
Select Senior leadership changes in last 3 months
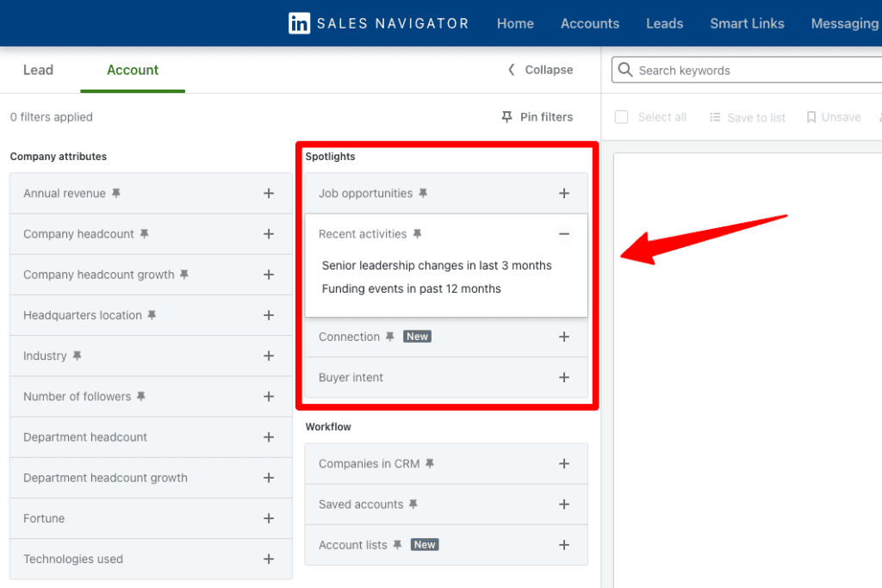(x=437, y=265)
